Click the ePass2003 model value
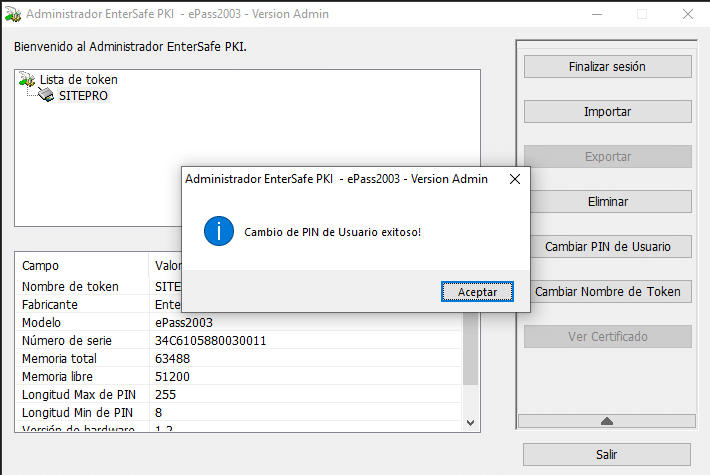The image size is (710, 475). tap(184, 322)
